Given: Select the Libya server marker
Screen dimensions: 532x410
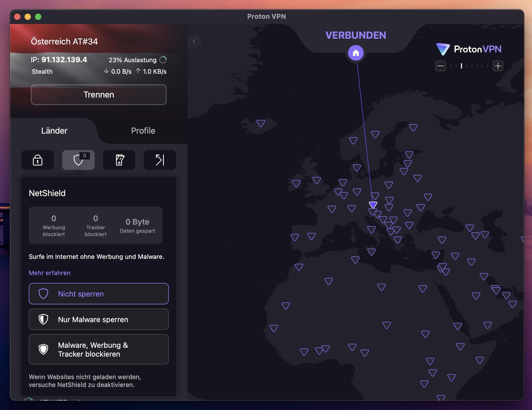Looking at the screenshot, I should coord(381,287).
